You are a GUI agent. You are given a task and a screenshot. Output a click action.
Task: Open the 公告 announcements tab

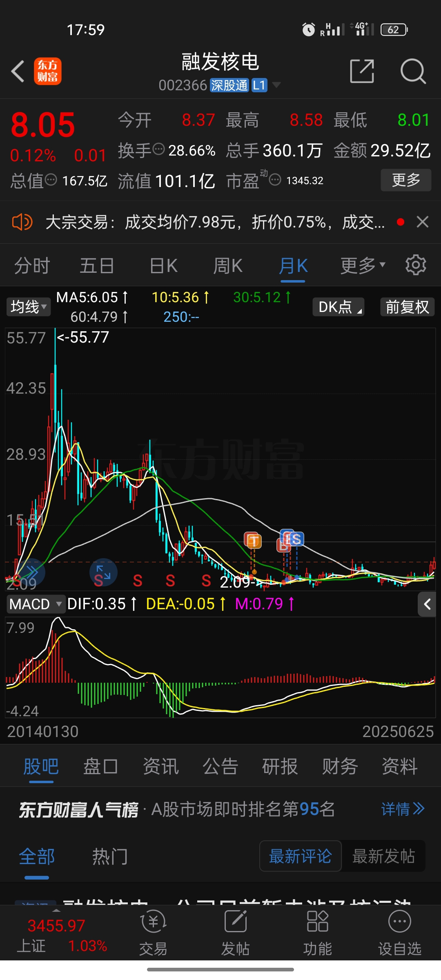click(x=220, y=766)
